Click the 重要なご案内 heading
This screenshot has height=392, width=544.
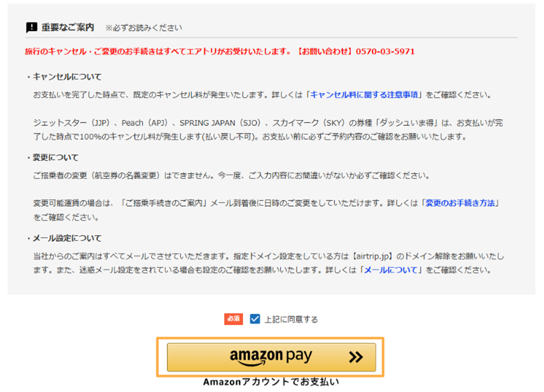[67, 28]
